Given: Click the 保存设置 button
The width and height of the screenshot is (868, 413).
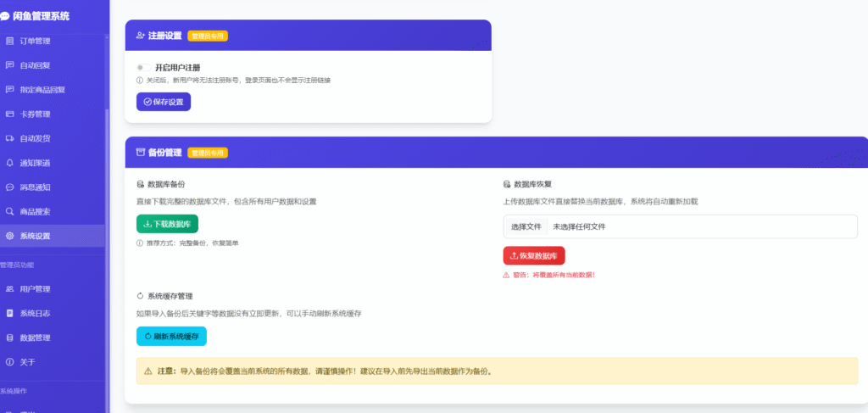Looking at the screenshot, I should click(164, 102).
